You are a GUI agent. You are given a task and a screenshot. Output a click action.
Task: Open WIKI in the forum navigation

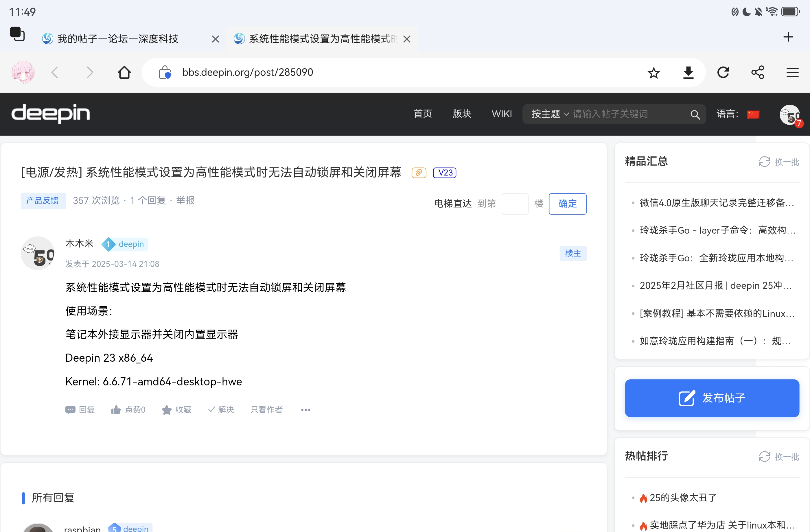click(502, 114)
